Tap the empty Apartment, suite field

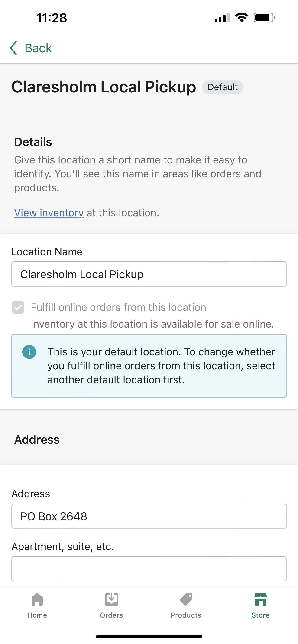click(149, 569)
